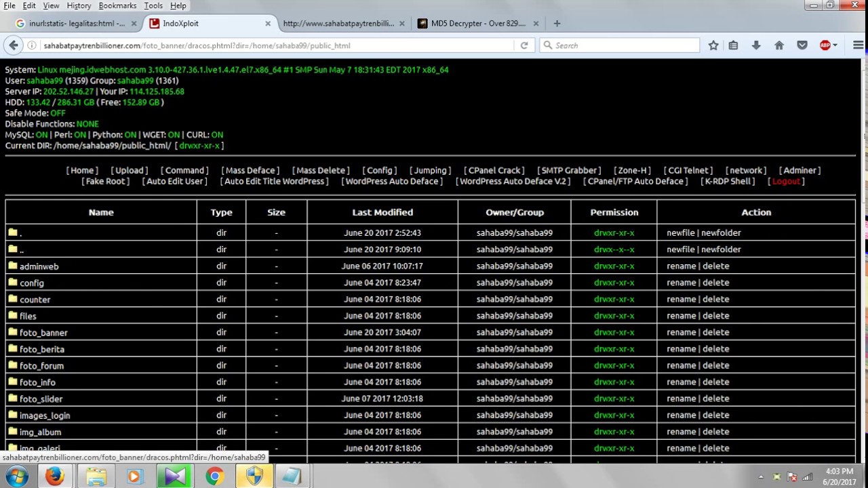Open [ WordPress Auto Deface V.2 ] link

click(x=513, y=181)
